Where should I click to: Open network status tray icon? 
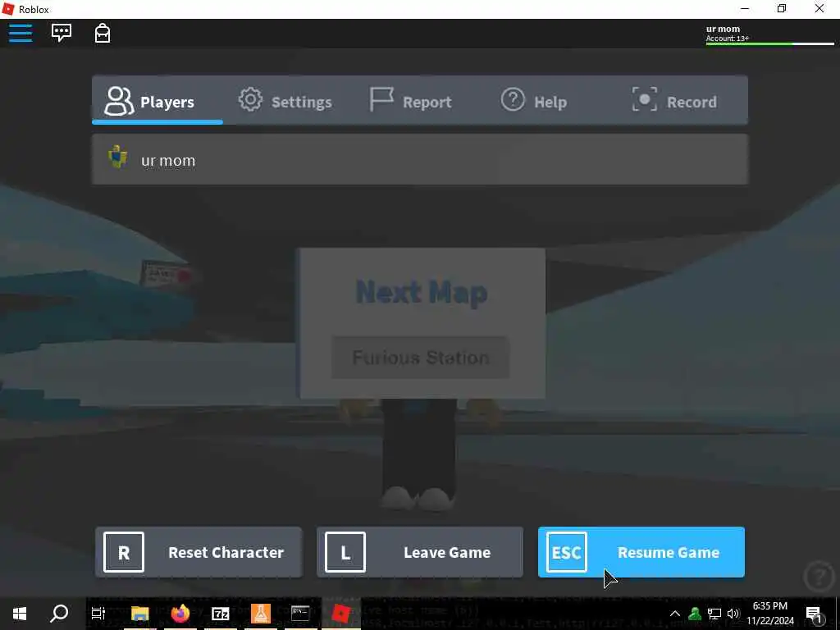coord(714,614)
